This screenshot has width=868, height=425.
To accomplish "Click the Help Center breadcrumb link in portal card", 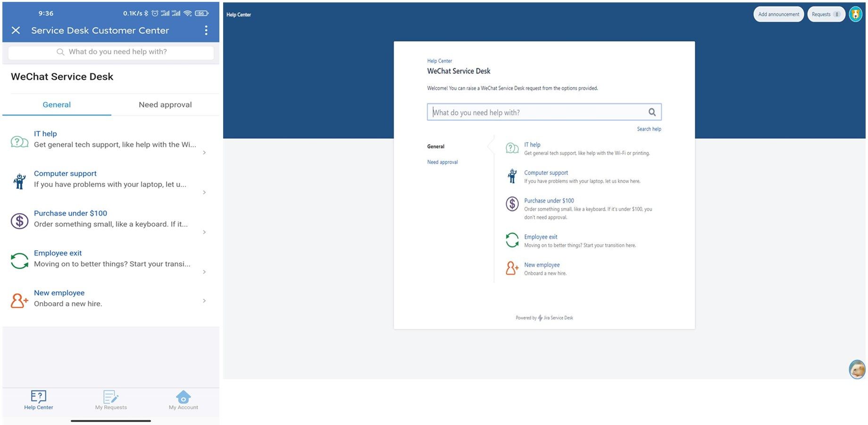I will point(440,61).
